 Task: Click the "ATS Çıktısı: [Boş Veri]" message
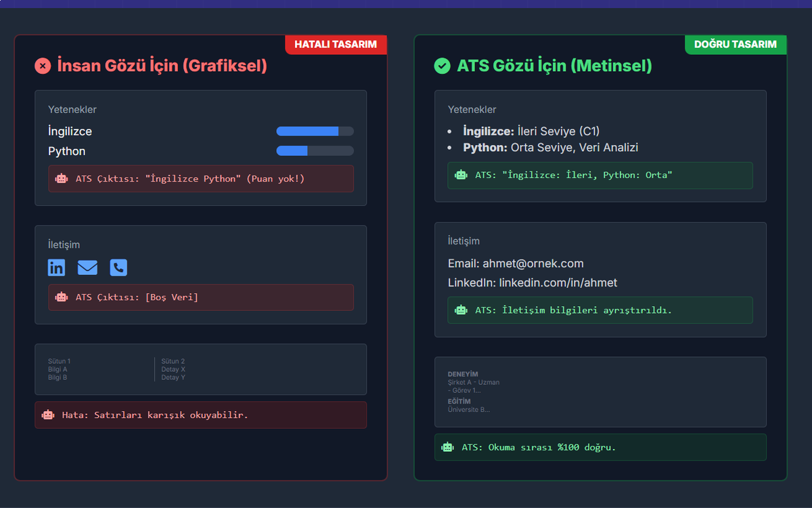(201, 297)
